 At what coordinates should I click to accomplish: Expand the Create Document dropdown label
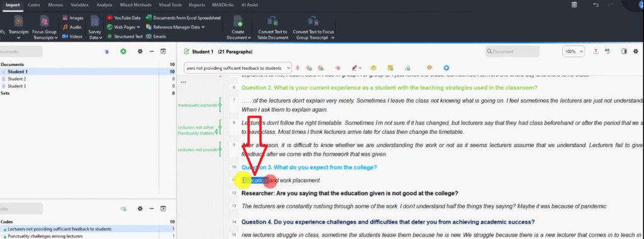[238, 37]
